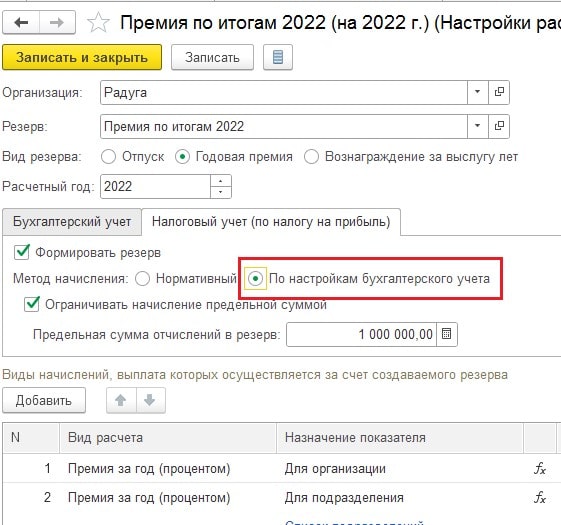Image resolution: width=561 pixels, height=525 pixels.
Task: Go back with the left arrow button
Action: click(21, 23)
